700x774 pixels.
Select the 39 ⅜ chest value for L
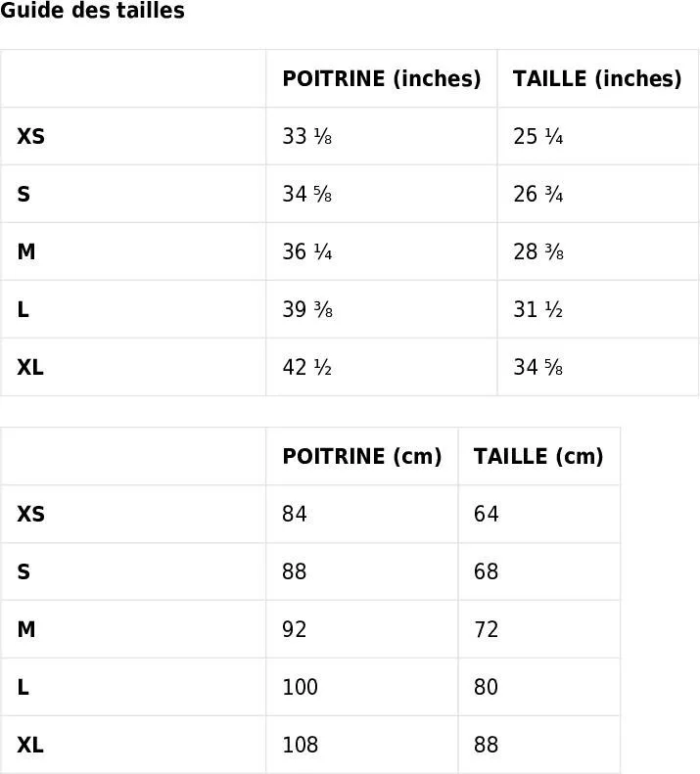point(307,309)
